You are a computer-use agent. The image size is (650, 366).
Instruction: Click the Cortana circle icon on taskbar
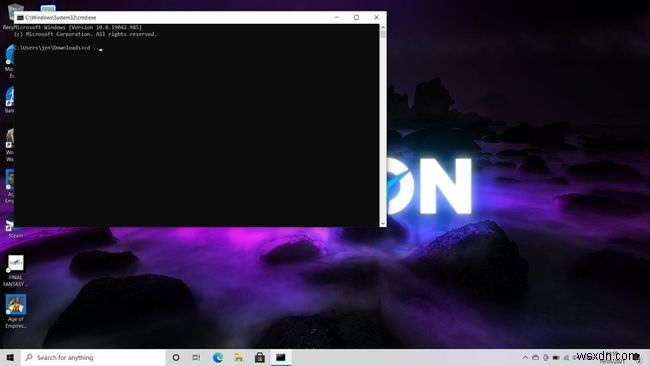(176, 357)
